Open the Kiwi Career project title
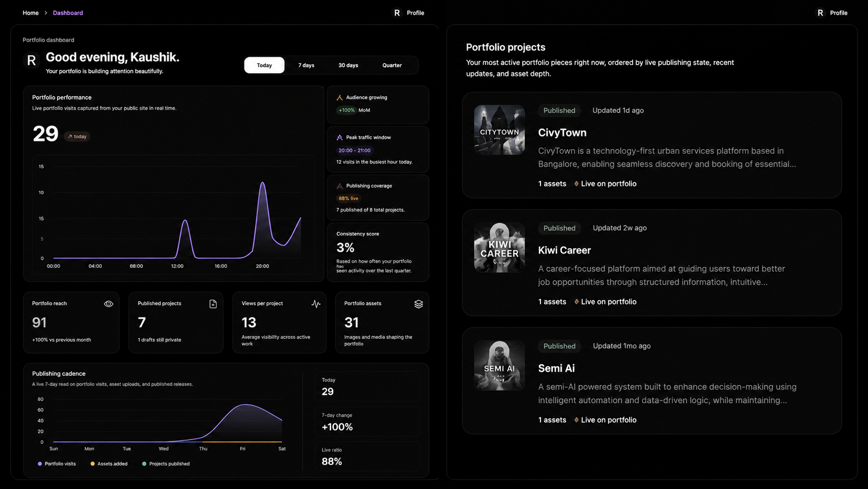This screenshot has height=489, width=868. [564, 250]
